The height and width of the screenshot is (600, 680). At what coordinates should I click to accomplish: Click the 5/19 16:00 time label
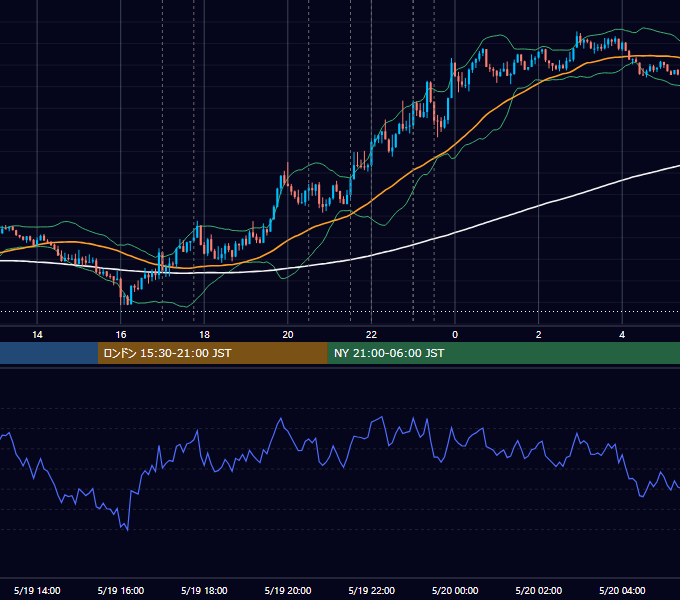(x=121, y=590)
